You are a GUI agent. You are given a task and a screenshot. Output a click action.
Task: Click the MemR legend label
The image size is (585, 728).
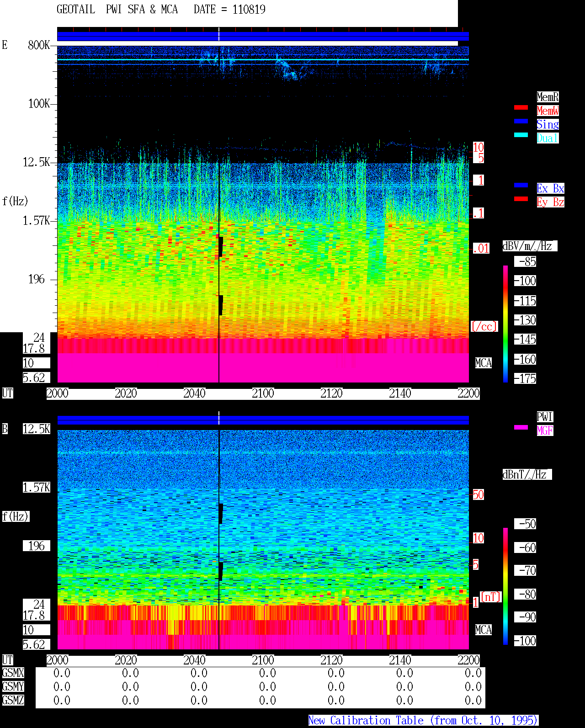point(548,97)
